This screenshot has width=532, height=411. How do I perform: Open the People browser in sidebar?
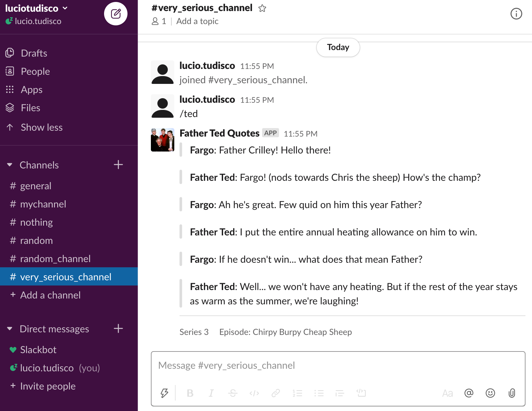point(35,71)
